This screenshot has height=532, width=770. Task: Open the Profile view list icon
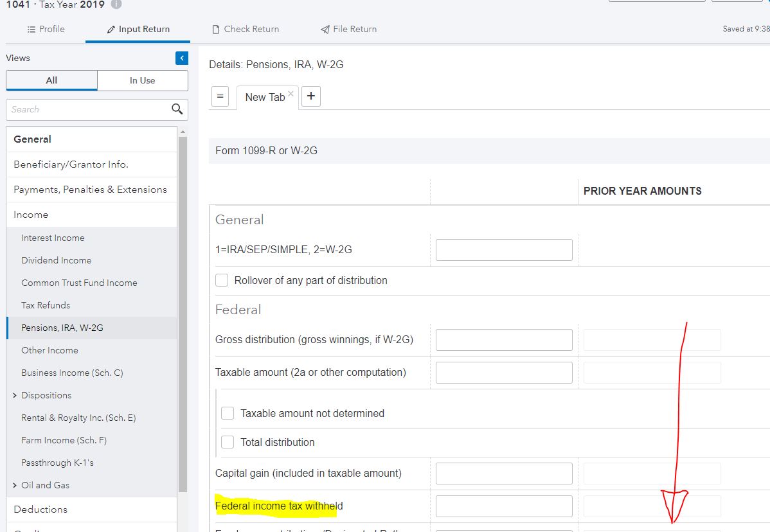tap(31, 29)
